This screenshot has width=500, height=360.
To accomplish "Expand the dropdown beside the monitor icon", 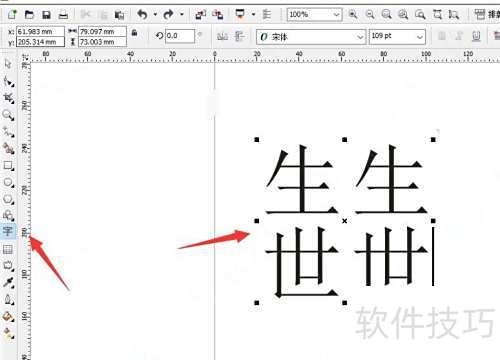I will click(x=253, y=15).
